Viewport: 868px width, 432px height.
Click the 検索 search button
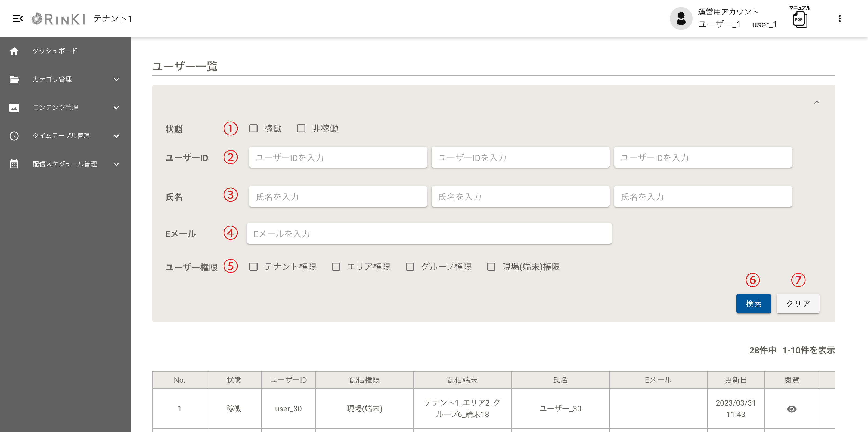753,304
